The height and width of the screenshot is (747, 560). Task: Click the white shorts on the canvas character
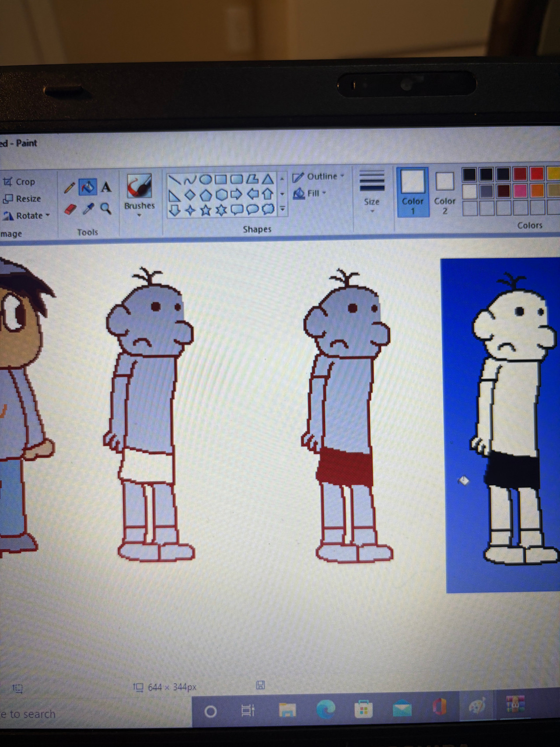click(147, 466)
